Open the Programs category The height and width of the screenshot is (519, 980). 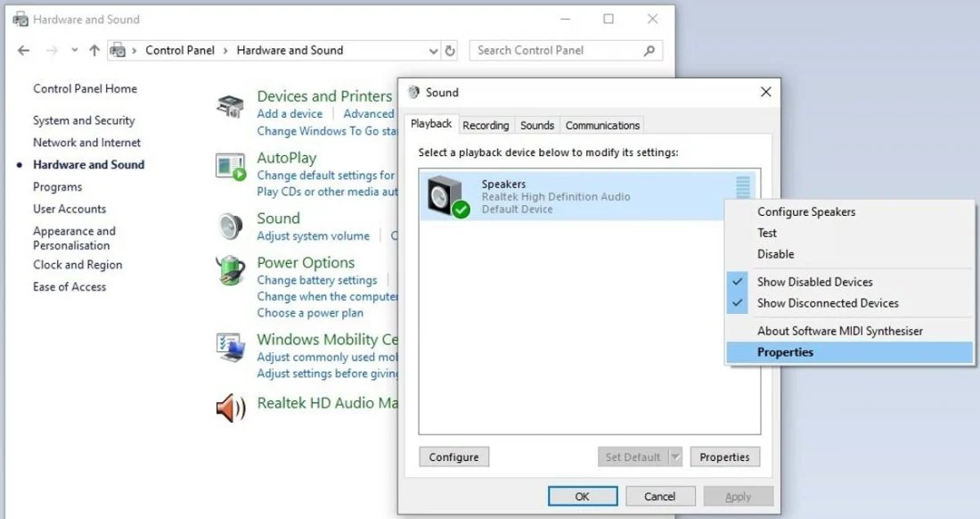pos(58,187)
